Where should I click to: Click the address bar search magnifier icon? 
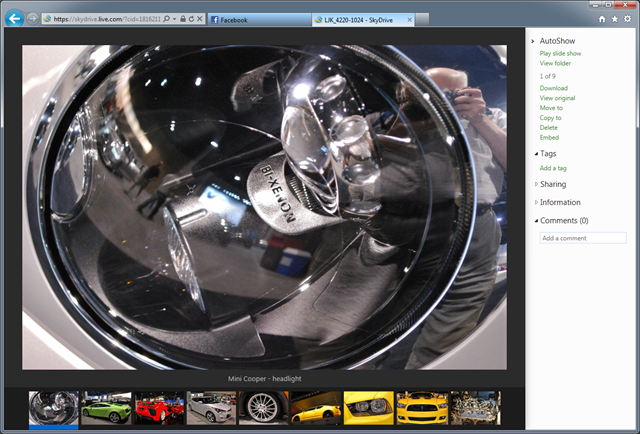point(166,19)
